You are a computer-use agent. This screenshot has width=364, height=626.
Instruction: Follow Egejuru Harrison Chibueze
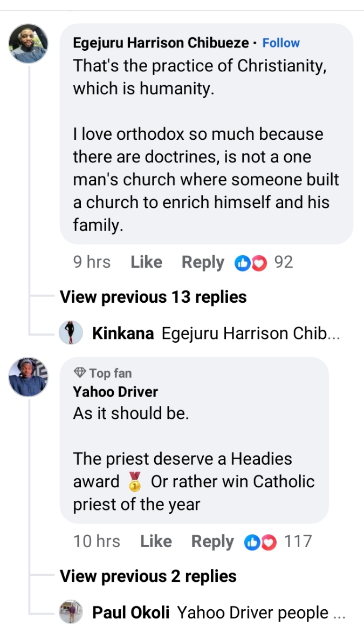tap(281, 43)
